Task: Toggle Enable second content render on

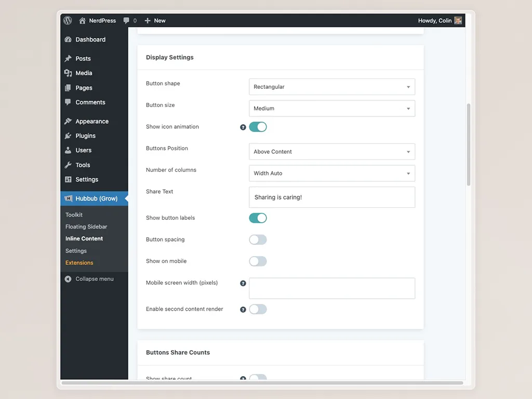Action: coord(258,309)
